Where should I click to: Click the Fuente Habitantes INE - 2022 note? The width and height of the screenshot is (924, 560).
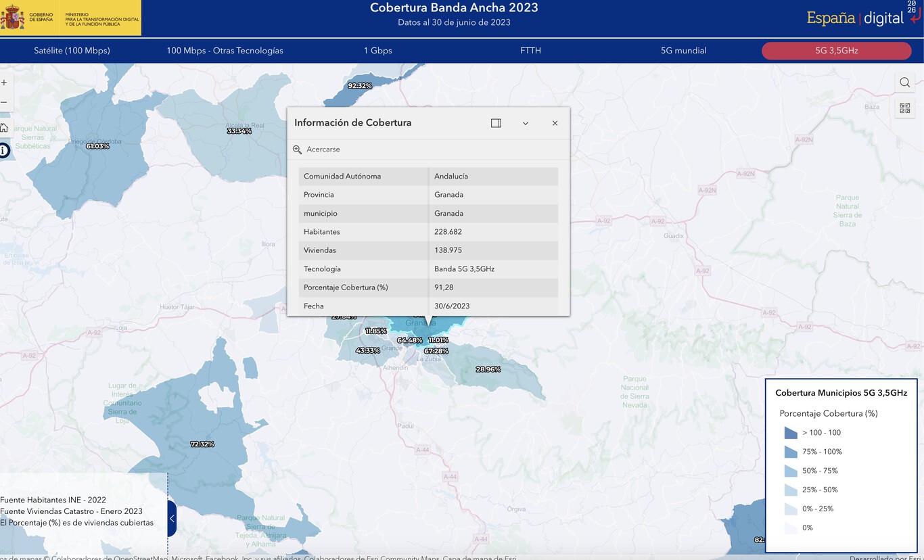[53, 500]
